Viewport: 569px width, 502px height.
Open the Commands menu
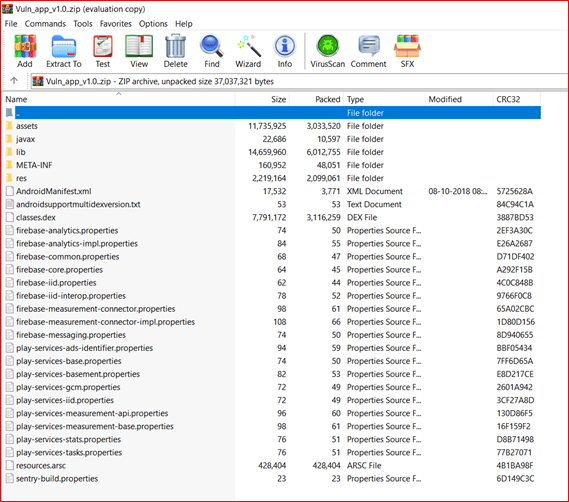click(45, 24)
